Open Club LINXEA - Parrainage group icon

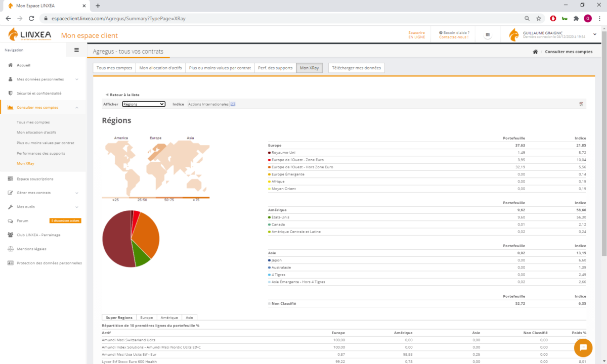coord(11,235)
